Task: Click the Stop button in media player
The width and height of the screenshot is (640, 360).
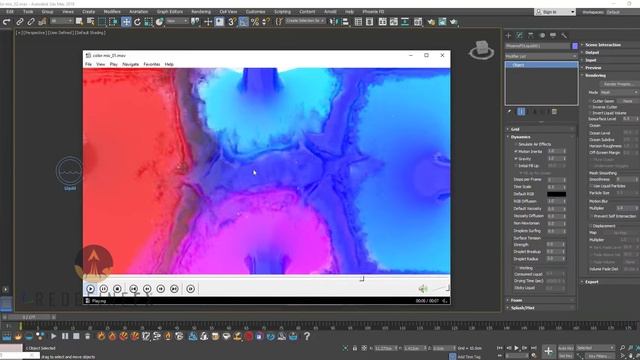Action: 117,289
